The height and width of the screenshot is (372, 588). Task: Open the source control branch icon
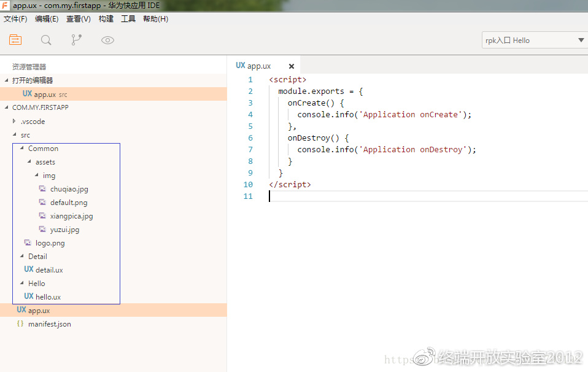point(77,40)
